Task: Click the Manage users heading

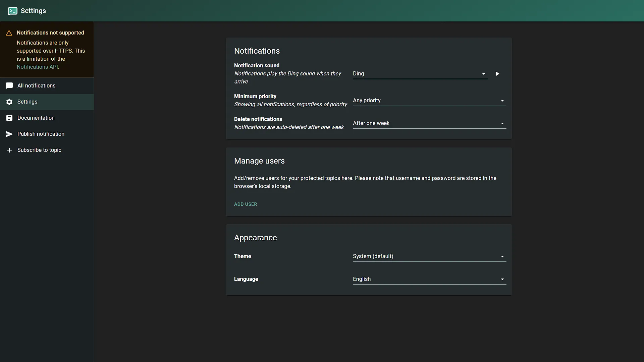Action: (x=259, y=161)
